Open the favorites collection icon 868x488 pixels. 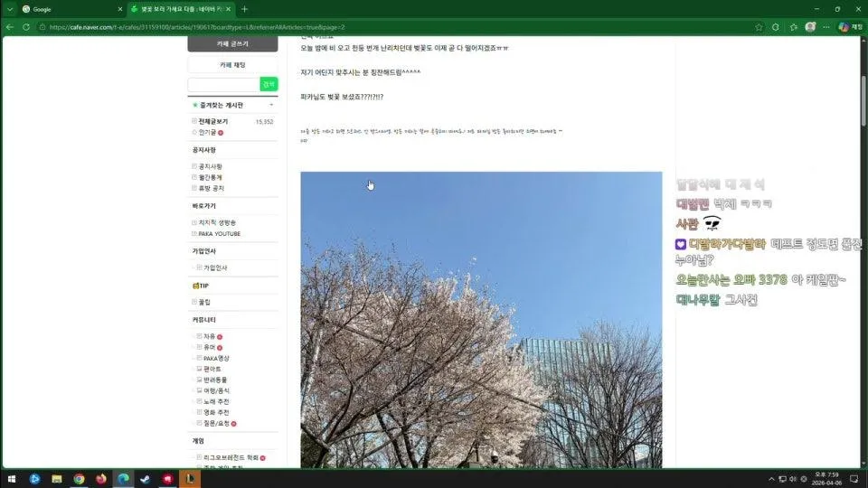tap(793, 27)
